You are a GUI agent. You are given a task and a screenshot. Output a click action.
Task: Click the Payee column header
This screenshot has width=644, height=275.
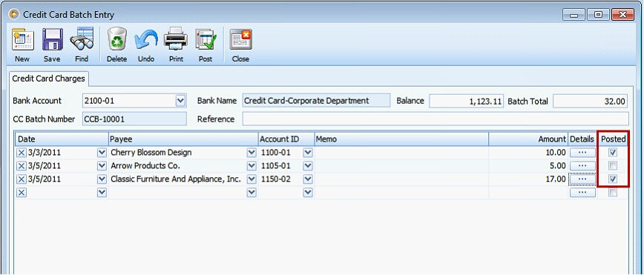[x=183, y=139]
